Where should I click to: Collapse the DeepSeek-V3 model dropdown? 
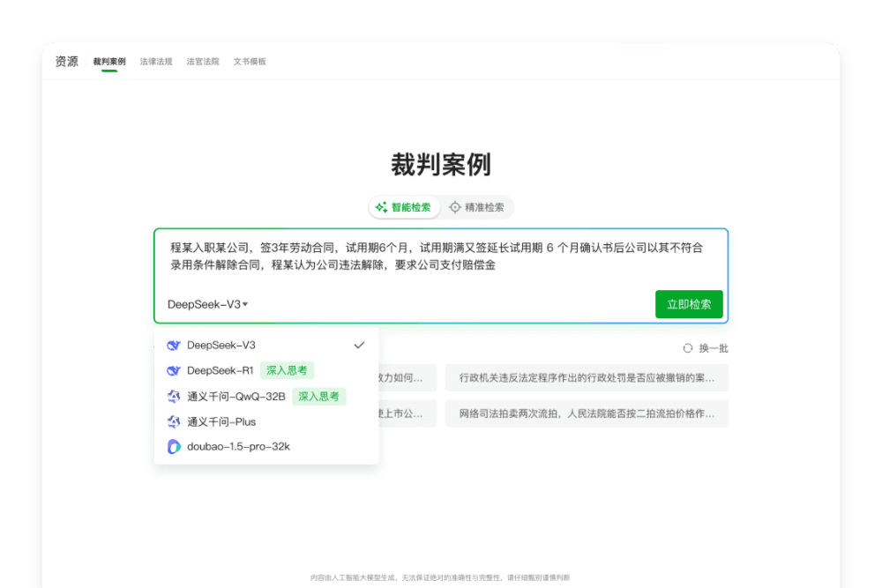[x=207, y=304]
